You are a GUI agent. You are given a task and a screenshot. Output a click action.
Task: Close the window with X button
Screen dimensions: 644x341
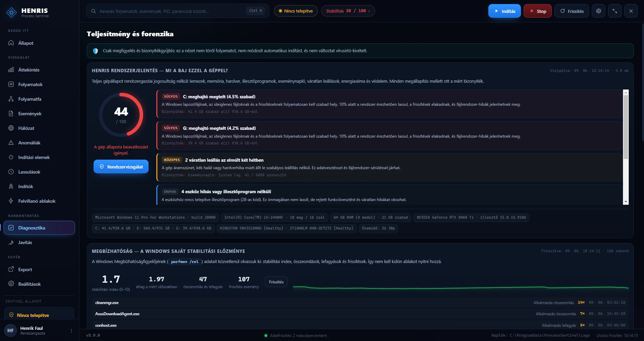pyautogui.click(x=631, y=11)
